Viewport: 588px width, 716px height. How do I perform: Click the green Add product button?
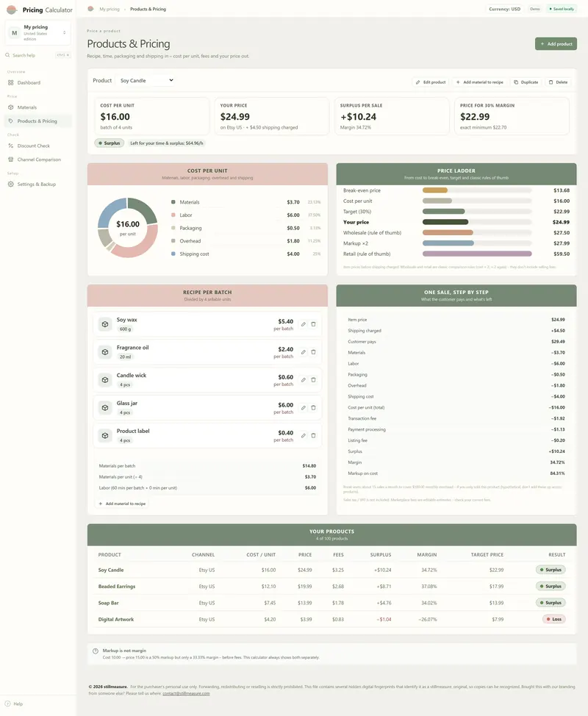(x=556, y=44)
